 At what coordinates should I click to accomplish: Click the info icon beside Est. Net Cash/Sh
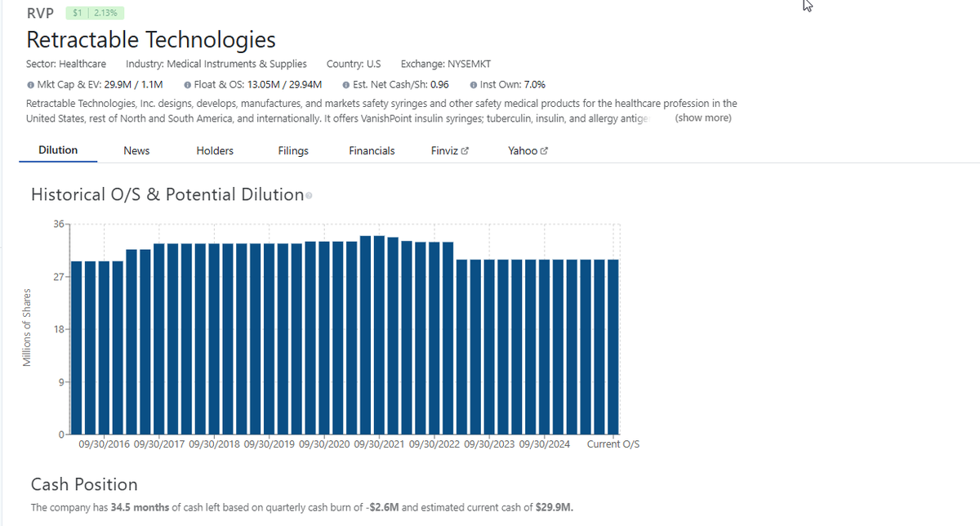(x=346, y=84)
